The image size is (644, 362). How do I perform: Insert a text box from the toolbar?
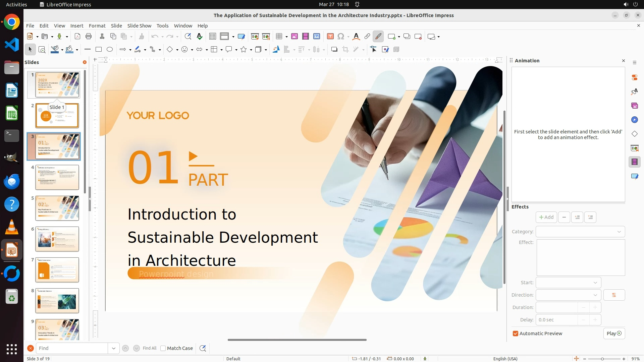tap(330, 37)
